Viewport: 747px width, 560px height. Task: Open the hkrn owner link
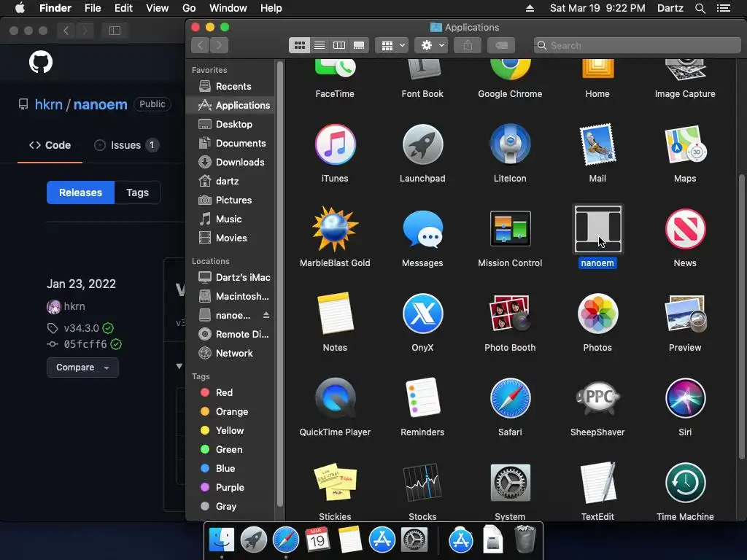tap(49, 104)
